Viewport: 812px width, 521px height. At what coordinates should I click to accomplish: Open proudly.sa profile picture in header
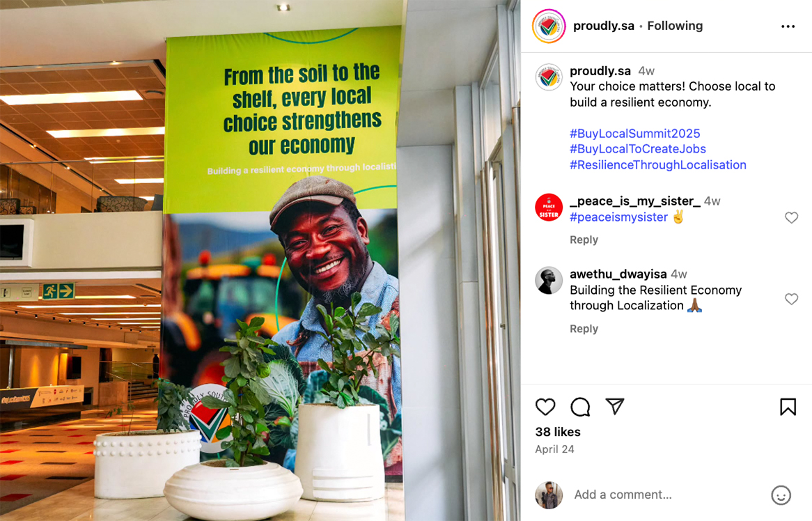coord(549,26)
